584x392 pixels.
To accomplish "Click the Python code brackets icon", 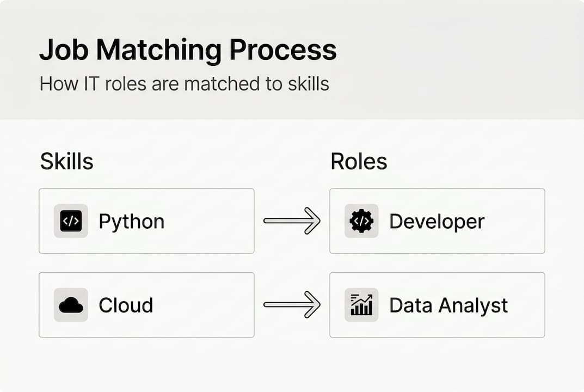I will pos(71,221).
